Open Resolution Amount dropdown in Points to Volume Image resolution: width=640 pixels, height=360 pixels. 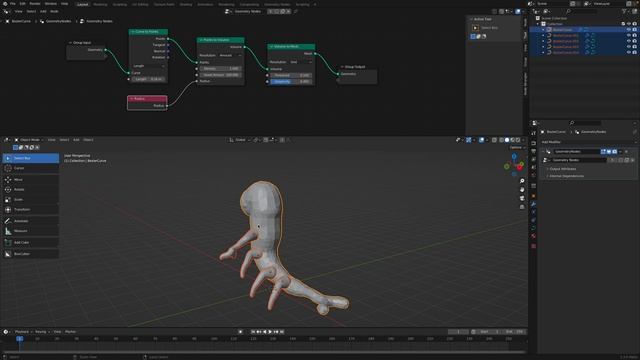(231, 56)
